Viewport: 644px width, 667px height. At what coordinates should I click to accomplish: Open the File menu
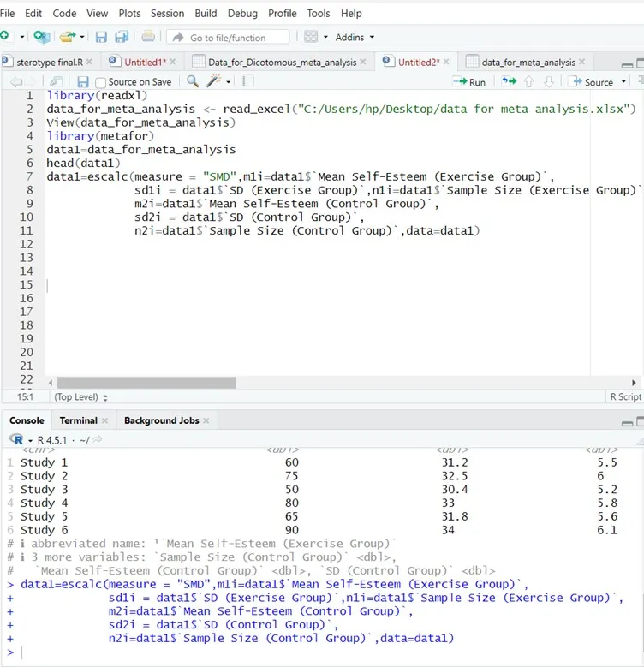7,14
